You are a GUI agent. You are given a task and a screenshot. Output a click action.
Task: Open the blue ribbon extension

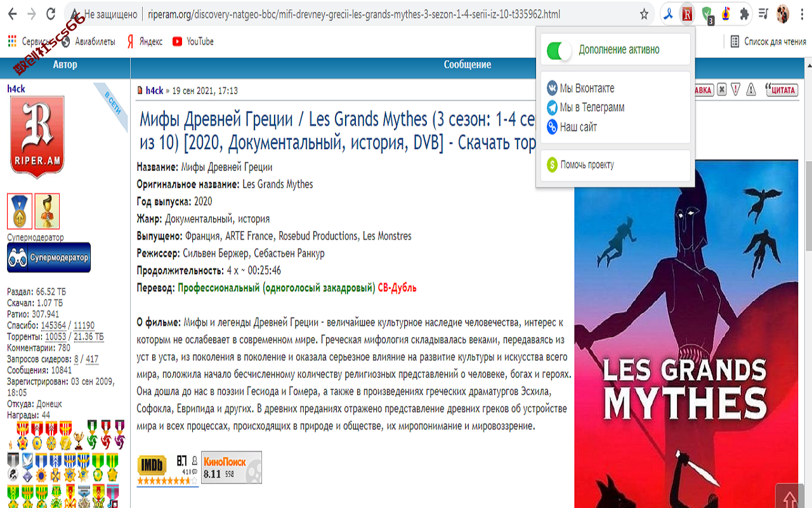coord(668,14)
